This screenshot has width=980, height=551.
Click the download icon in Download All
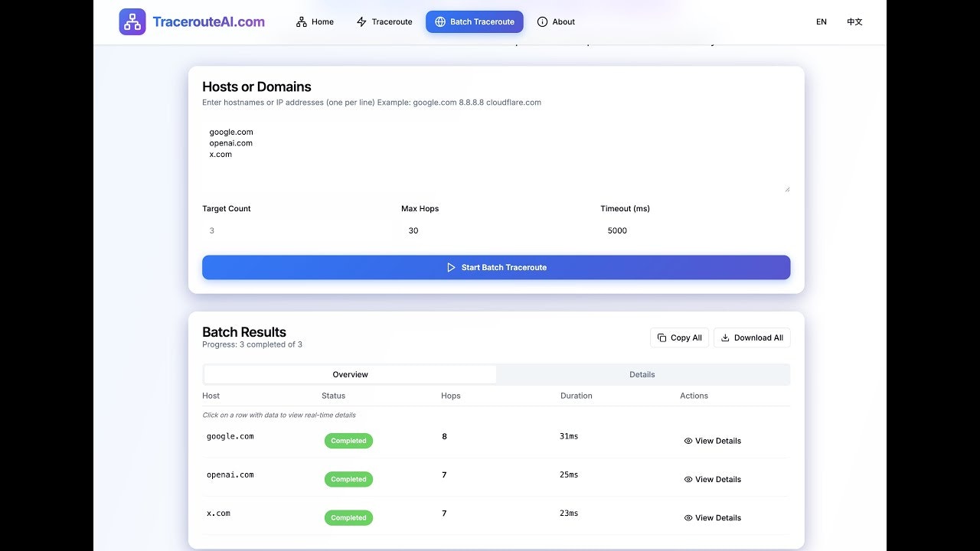pos(725,337)
